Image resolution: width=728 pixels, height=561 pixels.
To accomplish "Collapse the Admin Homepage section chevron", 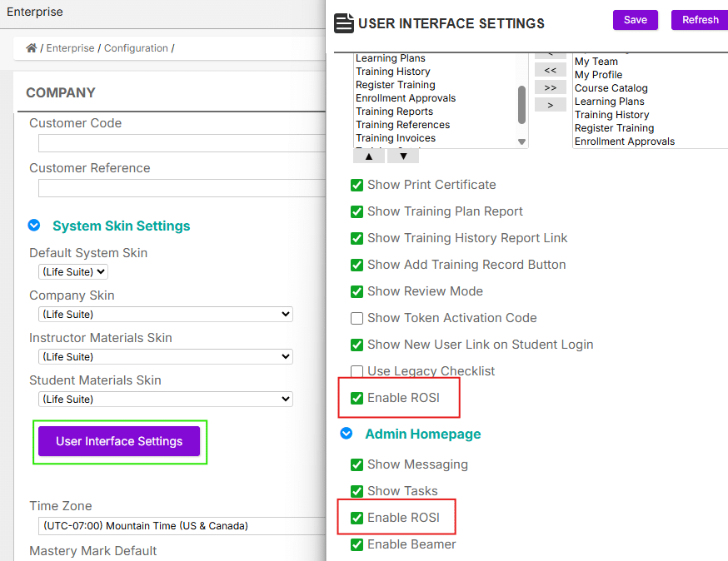I will click(x=347, y=434).
